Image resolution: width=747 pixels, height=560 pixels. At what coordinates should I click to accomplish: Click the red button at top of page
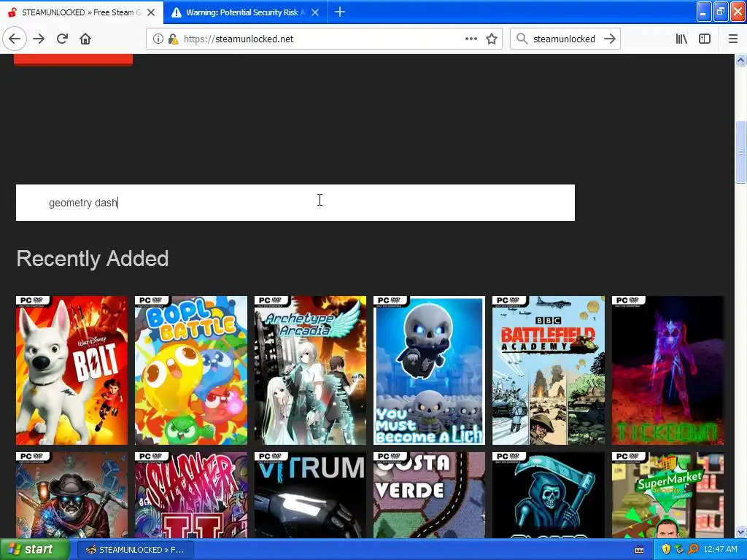[74, 60]
